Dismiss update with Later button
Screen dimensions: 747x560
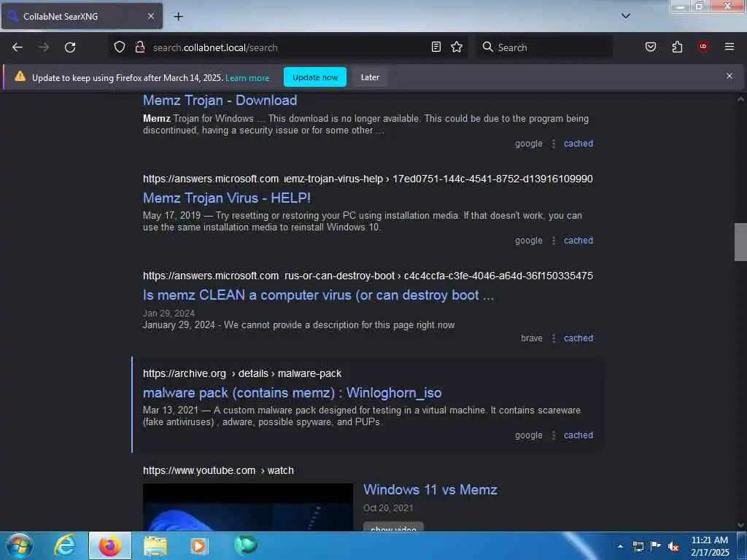tap(370, 77)
